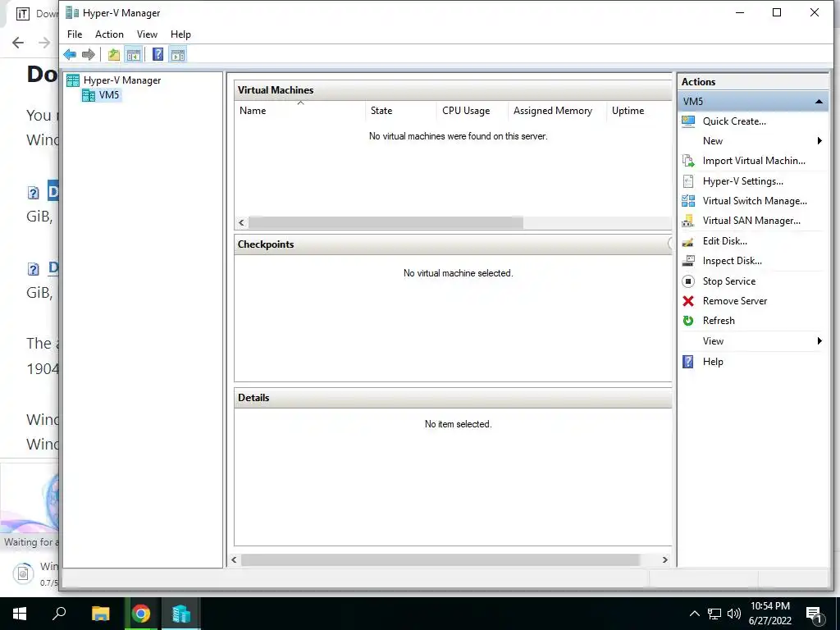
Task: Open the Help menu in menu bar
Action: [x=180, y=34]
